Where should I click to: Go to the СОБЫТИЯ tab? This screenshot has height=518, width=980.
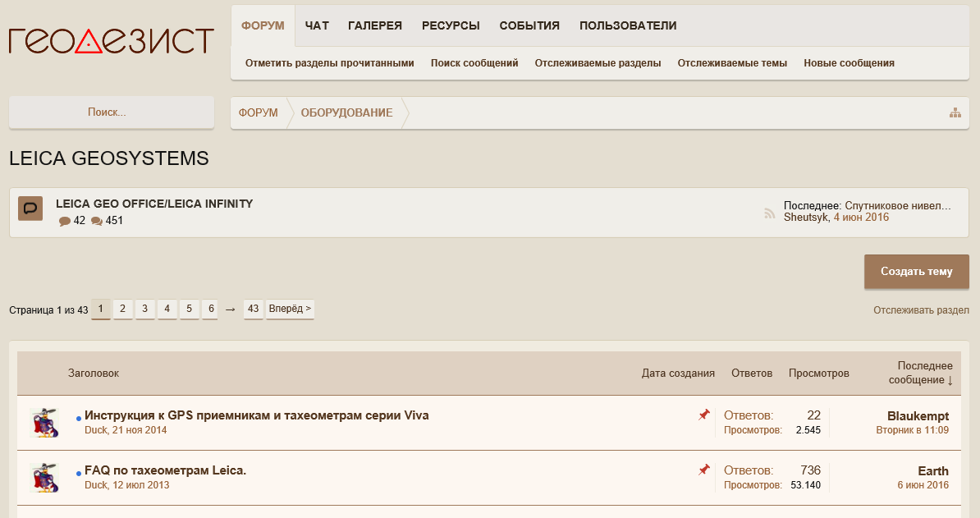(529, 25)
